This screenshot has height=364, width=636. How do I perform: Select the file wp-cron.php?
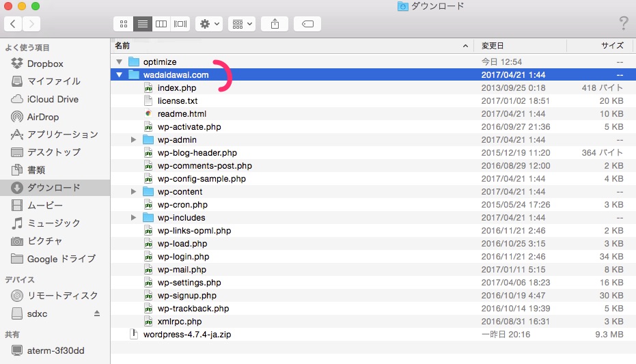[x=182, y=205]
